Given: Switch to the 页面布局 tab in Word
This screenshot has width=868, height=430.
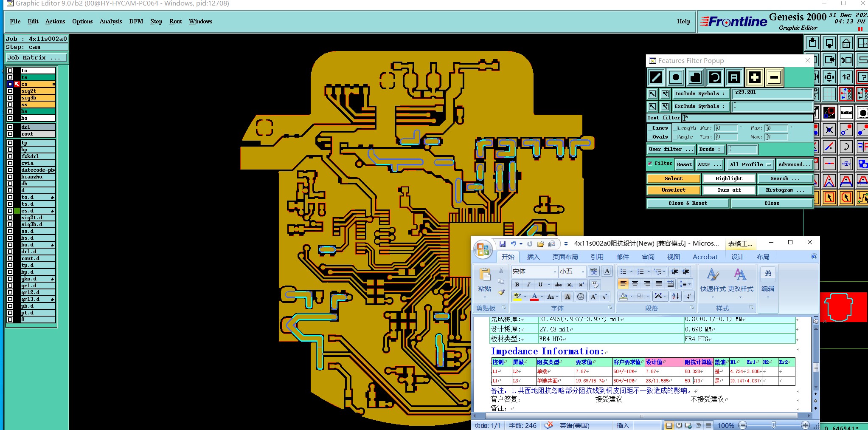Looking at the screenshot, I should (x=565, y=257).
